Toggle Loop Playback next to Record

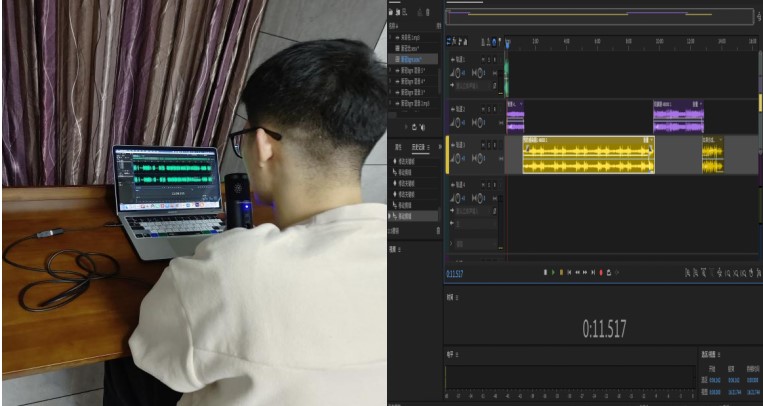(x=609, y=273)
